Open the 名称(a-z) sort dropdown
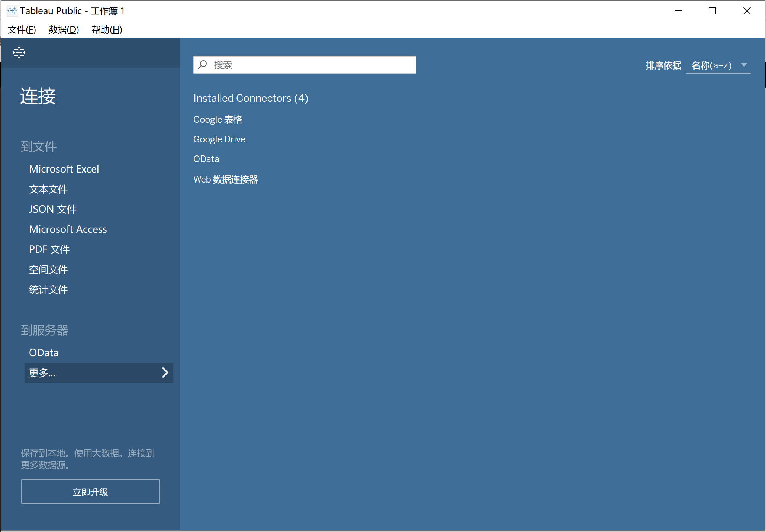This screenshot has width=766, height=532. 711,65
